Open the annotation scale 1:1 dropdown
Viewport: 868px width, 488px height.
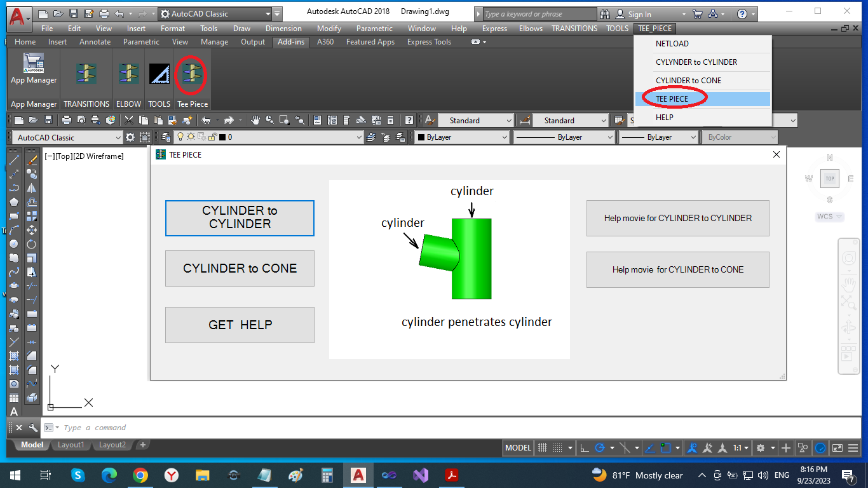pyautogui.click(x=741, y=448)
